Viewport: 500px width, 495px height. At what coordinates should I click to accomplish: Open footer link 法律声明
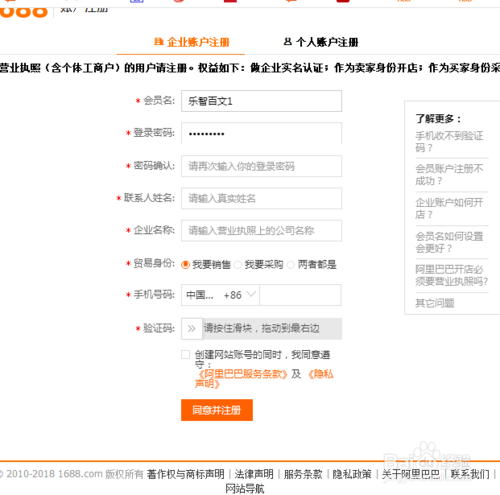click(x=254, y=474)
